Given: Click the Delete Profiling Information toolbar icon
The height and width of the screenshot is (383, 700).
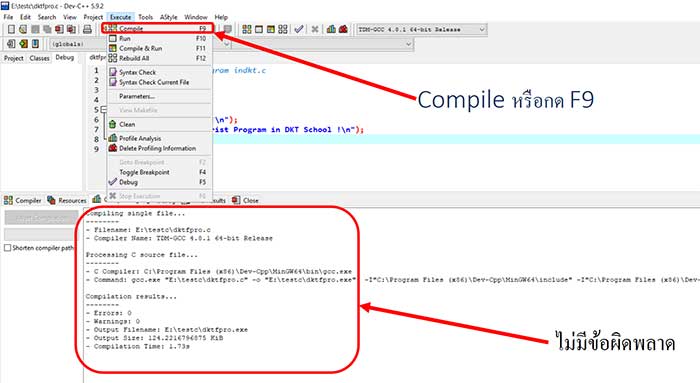Looking at the screenshot, I should (x=343, y=29).
